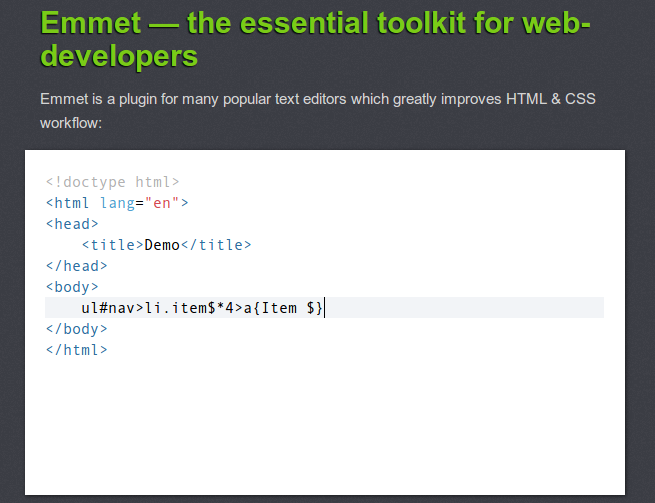Click the closing body tag

pos(76,329)
